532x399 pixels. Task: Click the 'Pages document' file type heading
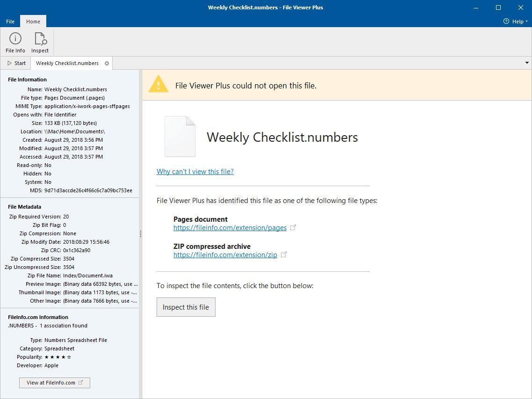[x=201, y=219]
